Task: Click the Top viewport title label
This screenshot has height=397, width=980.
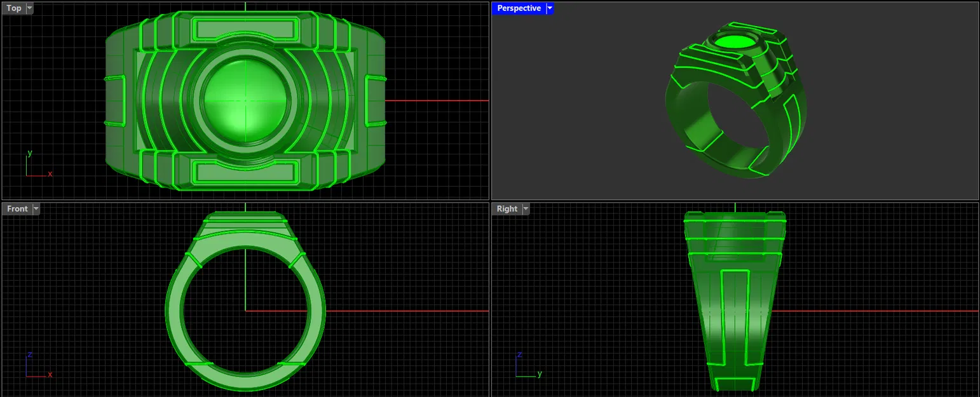Action: click(13, 8)
